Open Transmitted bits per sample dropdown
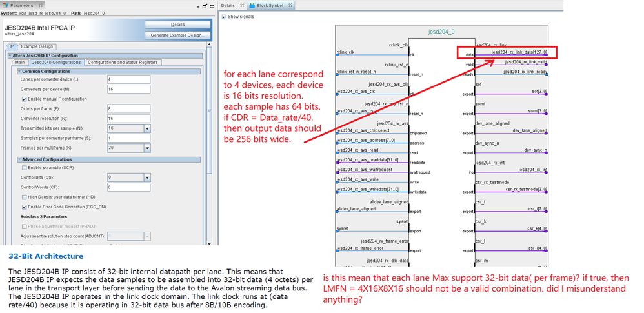The height and width of the screenshot is (313, 644). tap(146, 128)
